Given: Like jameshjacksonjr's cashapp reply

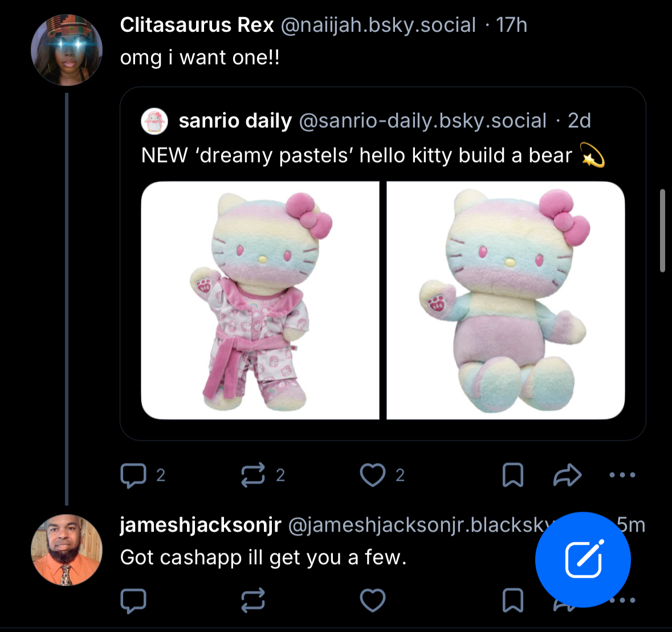Looking at the screenshot, I should 373,600.
